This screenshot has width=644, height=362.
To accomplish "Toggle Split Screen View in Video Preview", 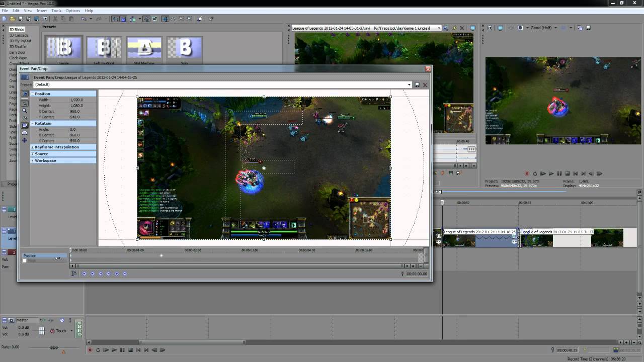I will pyautogui.click(x=520, y=28).
